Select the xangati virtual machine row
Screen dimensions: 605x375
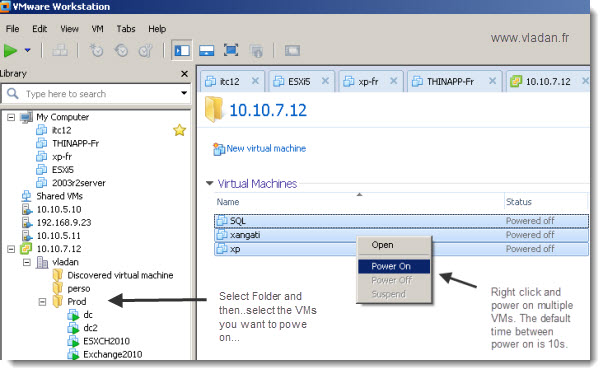(401, 235)
